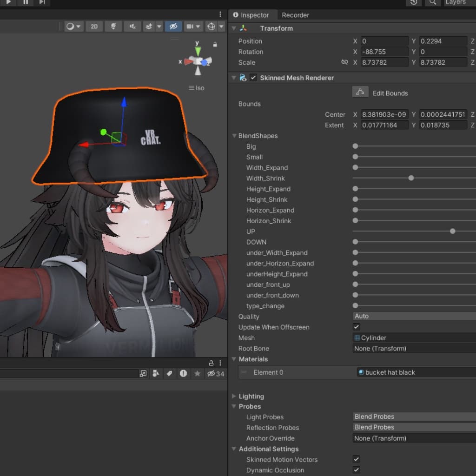Collapse the BlendShapes list
Screen dimensions: 476x476
(234, 136)
